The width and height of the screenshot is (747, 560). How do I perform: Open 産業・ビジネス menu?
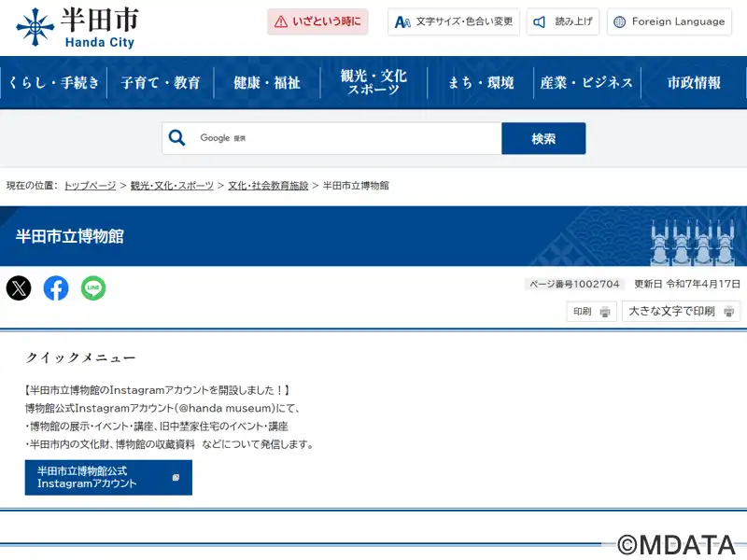tap(587, 83)
